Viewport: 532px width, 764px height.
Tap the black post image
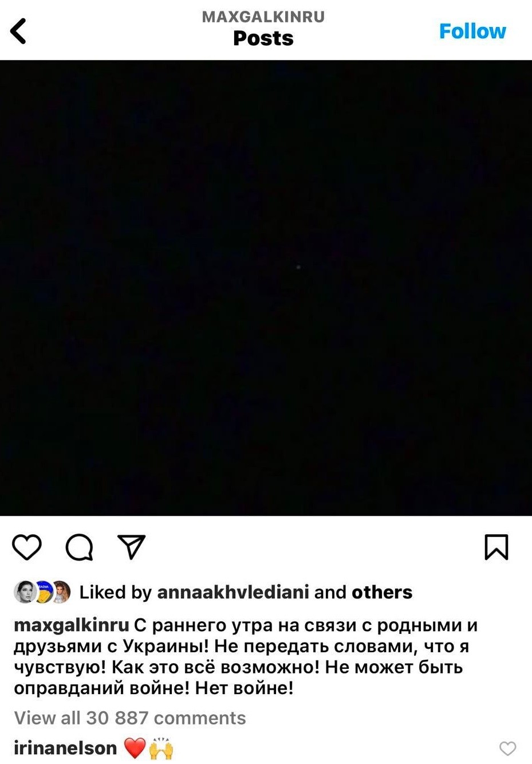266,288
